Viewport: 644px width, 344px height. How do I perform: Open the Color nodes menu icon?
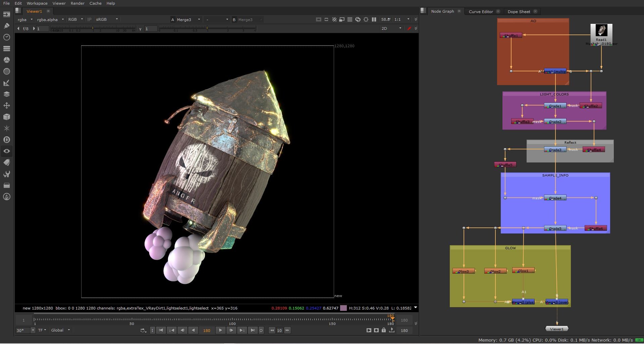click(6, 60)
